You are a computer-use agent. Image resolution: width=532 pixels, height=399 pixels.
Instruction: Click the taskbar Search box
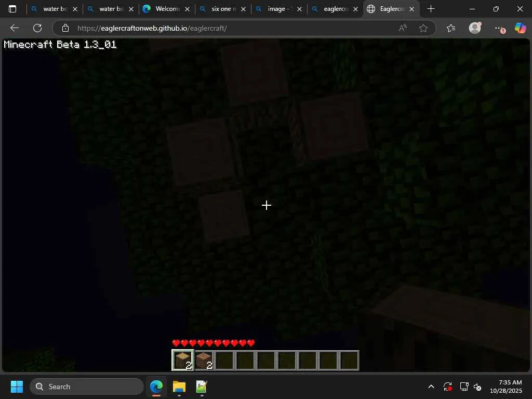(x=87, y=387)
